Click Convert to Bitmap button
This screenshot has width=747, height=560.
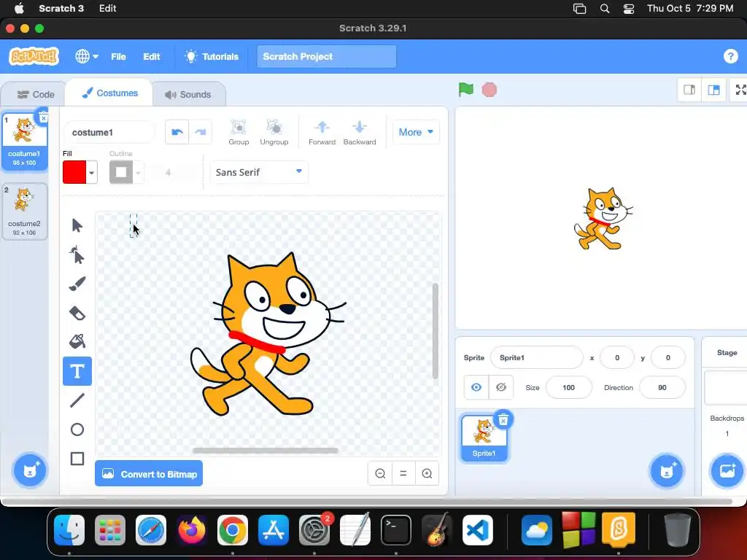click(x=149, y=474)
